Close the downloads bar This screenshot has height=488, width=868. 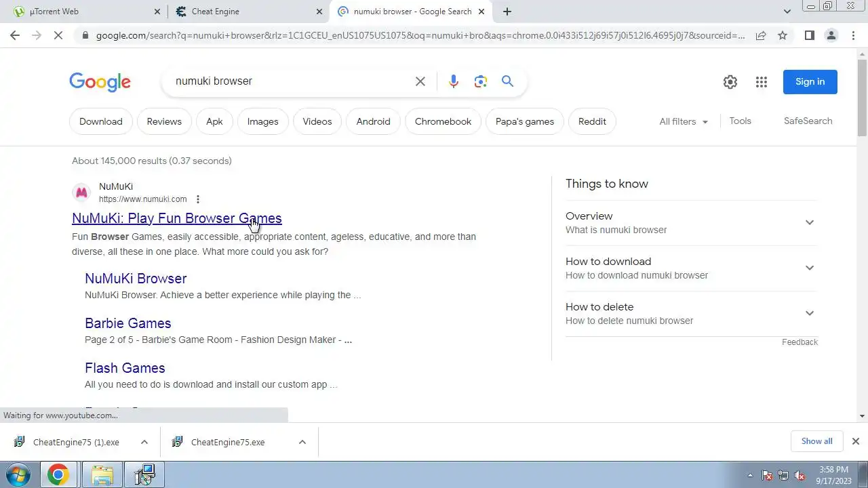[x=855, y=441]
